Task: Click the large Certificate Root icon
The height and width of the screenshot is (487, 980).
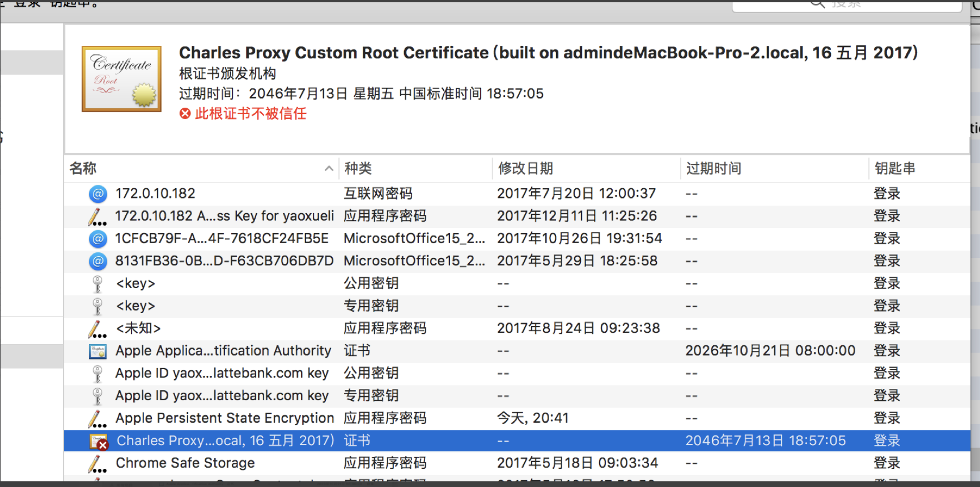Action: 121,79
